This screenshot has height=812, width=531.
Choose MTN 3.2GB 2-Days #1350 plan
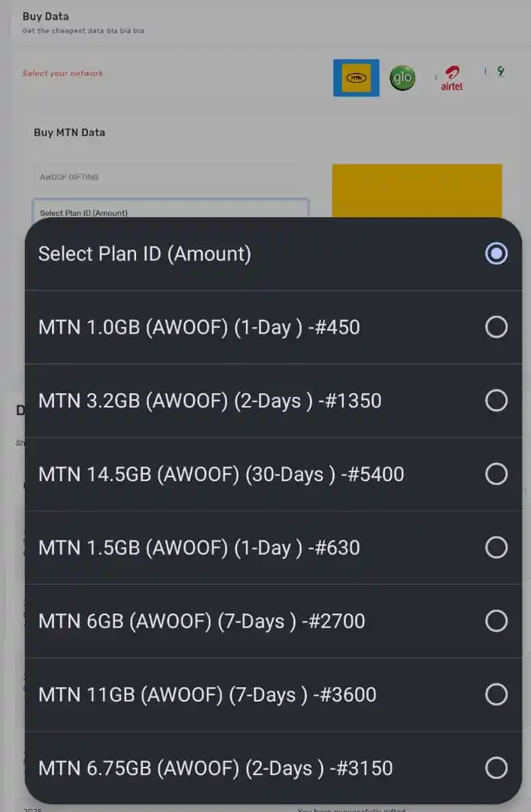click(x=273, y=401)
